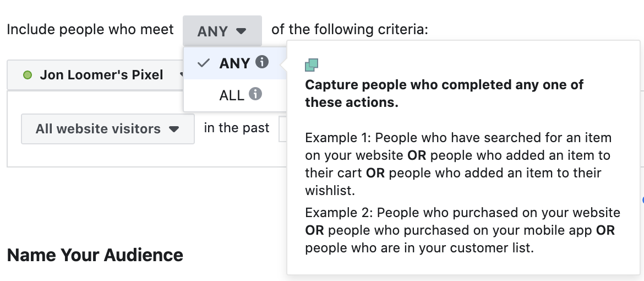Click the checkmark next to ANY option
Screen dimensions: 644x281
click(204, 63)
